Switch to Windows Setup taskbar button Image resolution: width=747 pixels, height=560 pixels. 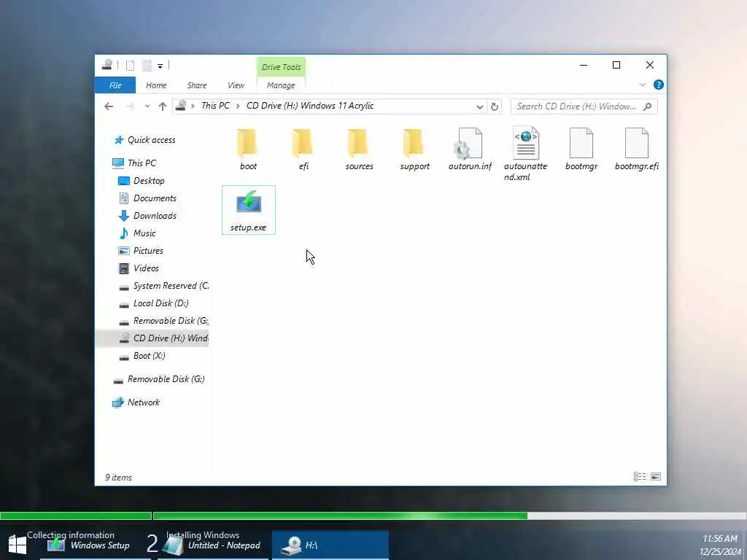coord(94,545)
